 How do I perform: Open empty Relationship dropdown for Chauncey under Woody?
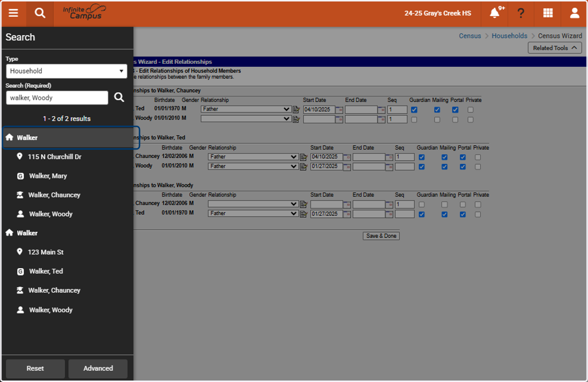click(x=253, y=204)
